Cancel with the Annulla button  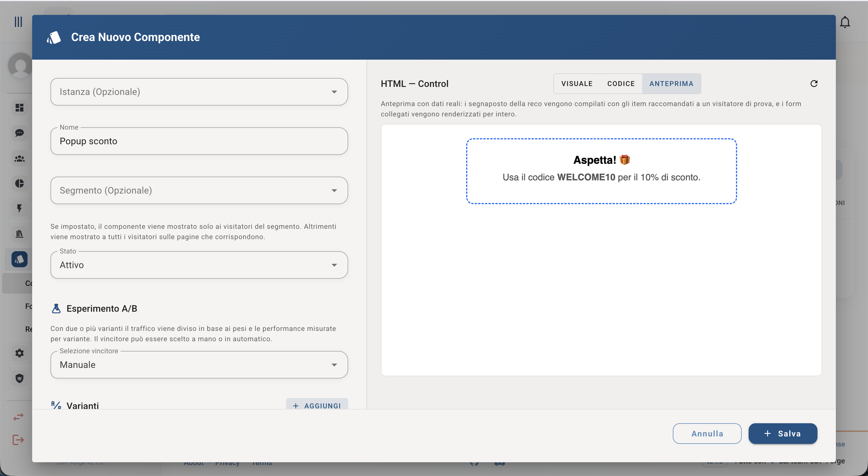click(x=707, y=434)
